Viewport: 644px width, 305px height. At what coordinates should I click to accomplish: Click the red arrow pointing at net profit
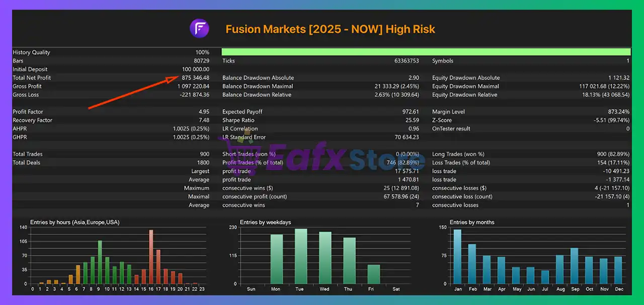133,92
